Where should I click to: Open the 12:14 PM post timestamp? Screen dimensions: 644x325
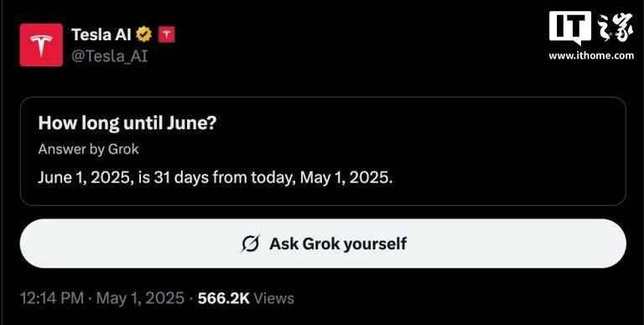[52, 298]
